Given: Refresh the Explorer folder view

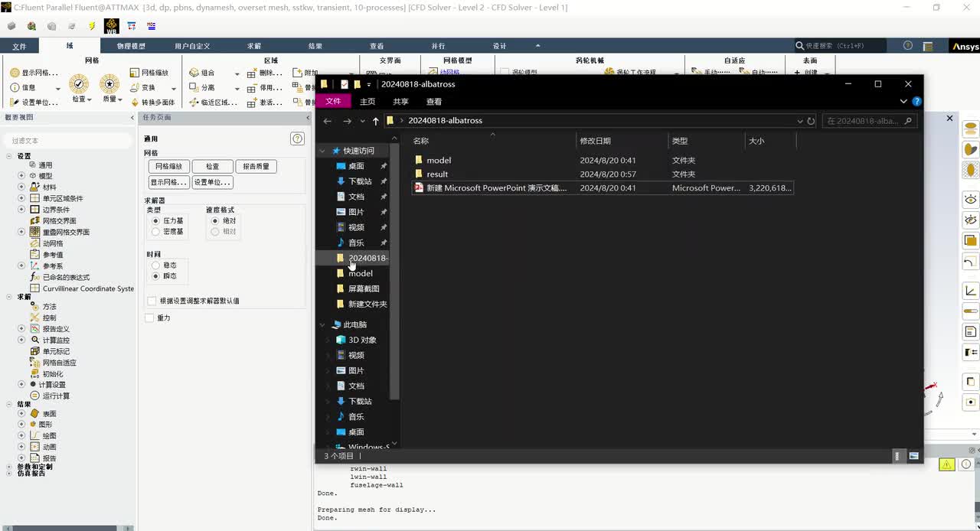Looking at the screenshot, I should coord(811,121).
